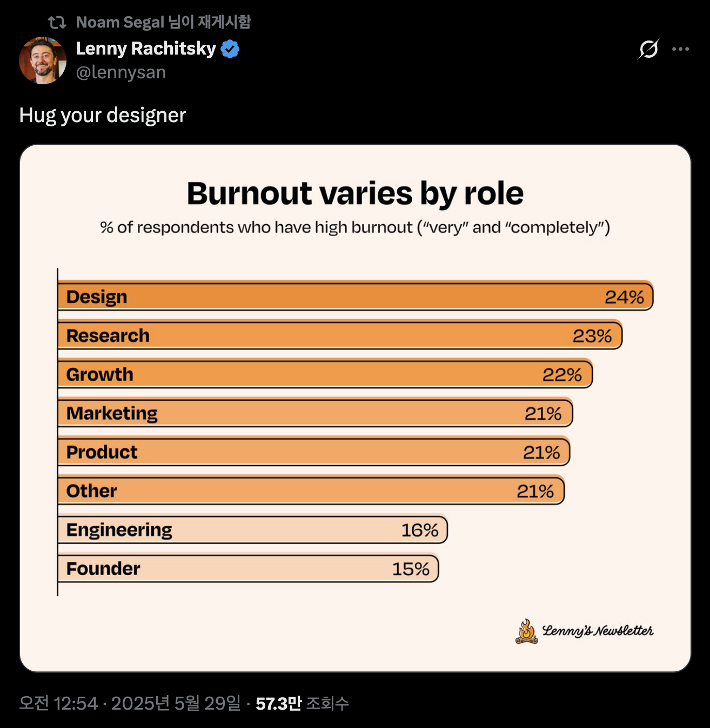Click the Research 23% bar
The height and width of the screenshot is (728, 710).
point(340,335)
